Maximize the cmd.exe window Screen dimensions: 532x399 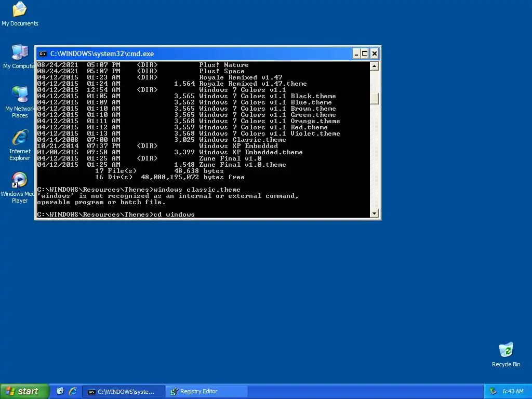(365, 54)
